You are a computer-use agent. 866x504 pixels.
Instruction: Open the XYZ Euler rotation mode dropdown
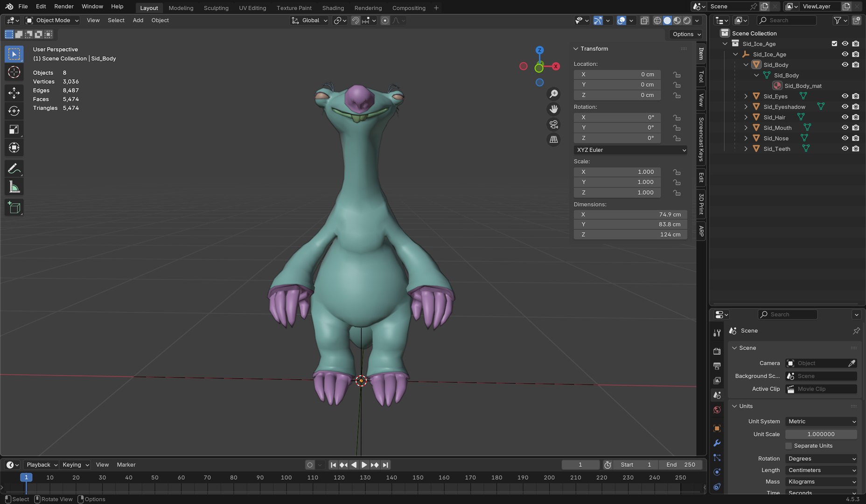click(x=630, y=150)
